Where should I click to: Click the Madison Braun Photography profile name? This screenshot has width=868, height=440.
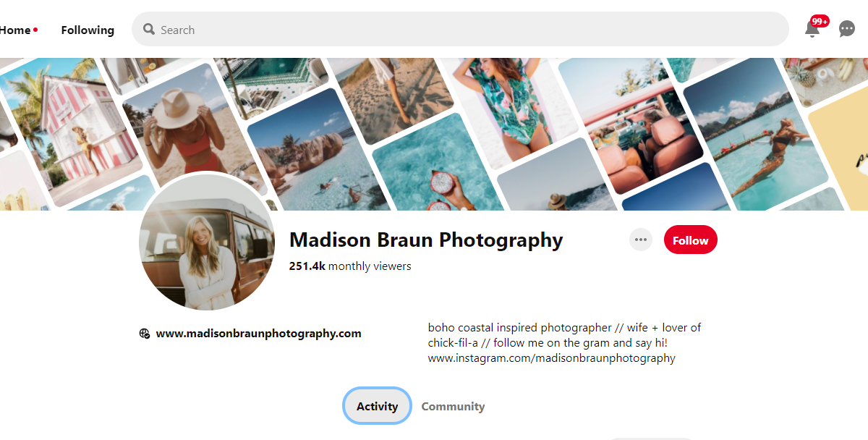pyautogui.click(x=426, y=240)
